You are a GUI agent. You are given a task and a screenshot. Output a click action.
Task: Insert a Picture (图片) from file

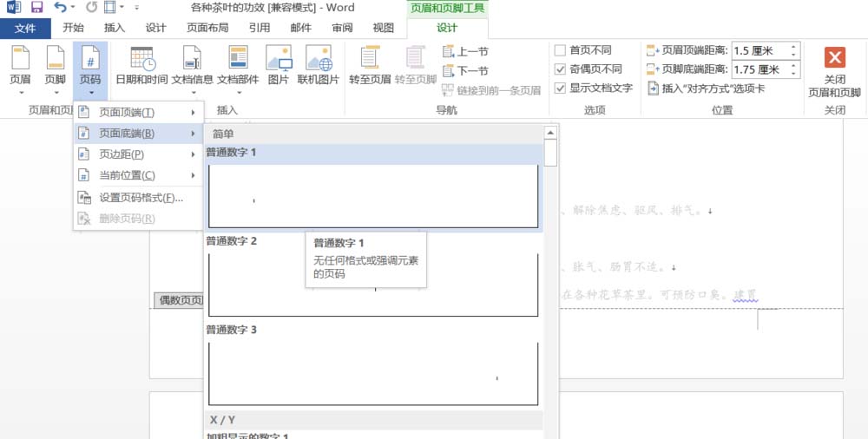[x=279, y=66]
